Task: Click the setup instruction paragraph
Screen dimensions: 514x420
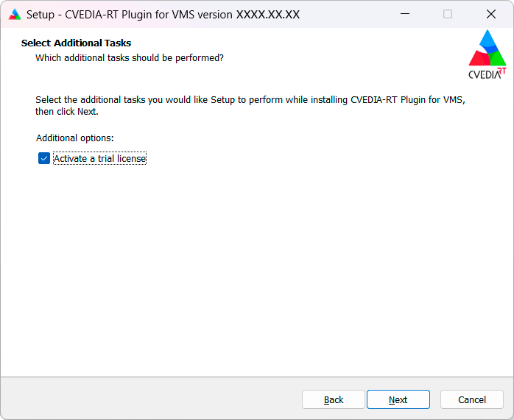Action: point(250,105)
